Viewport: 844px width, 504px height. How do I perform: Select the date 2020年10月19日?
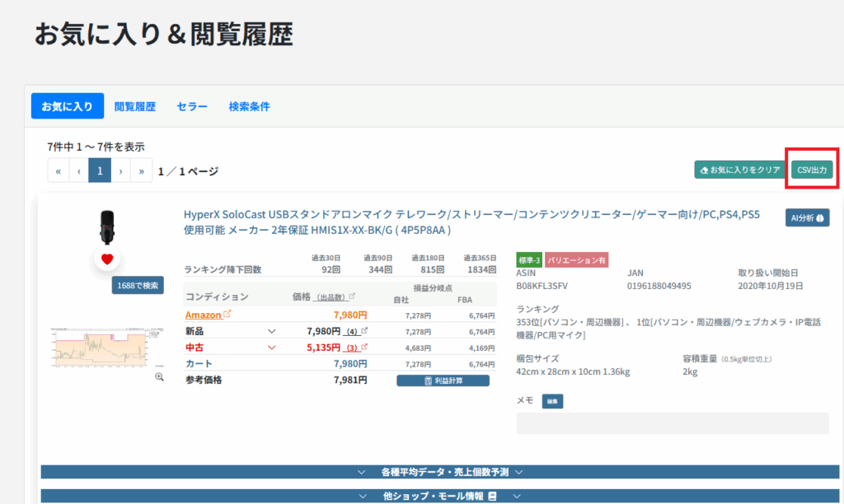pyautogui.click(x=771, y=286)
